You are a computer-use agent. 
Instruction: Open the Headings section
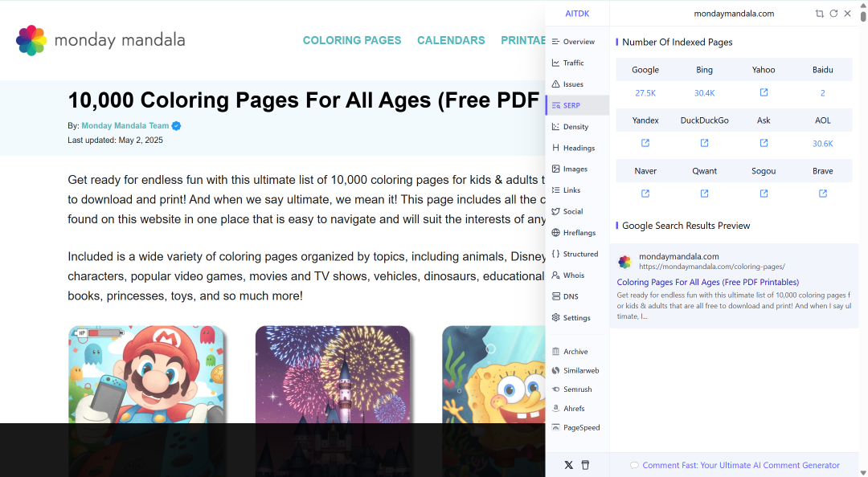[x=577, y=148]
